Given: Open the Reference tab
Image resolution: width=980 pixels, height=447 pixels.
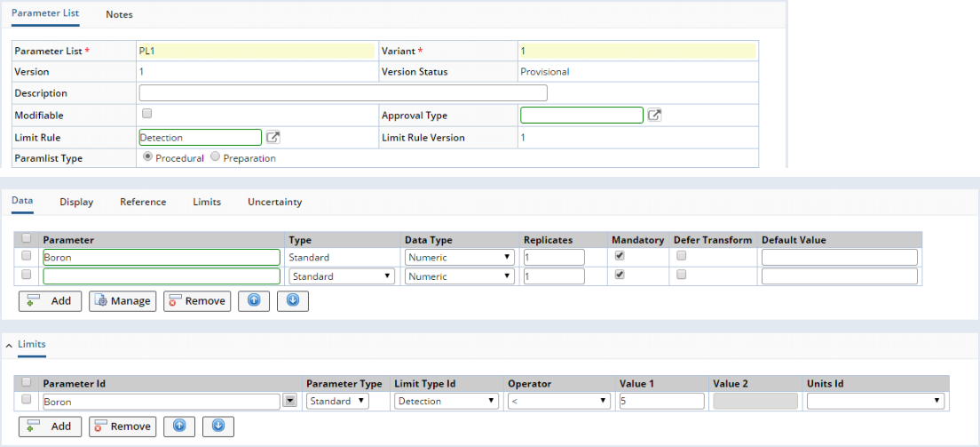Looking at the screenshot, I should point(143,202).
